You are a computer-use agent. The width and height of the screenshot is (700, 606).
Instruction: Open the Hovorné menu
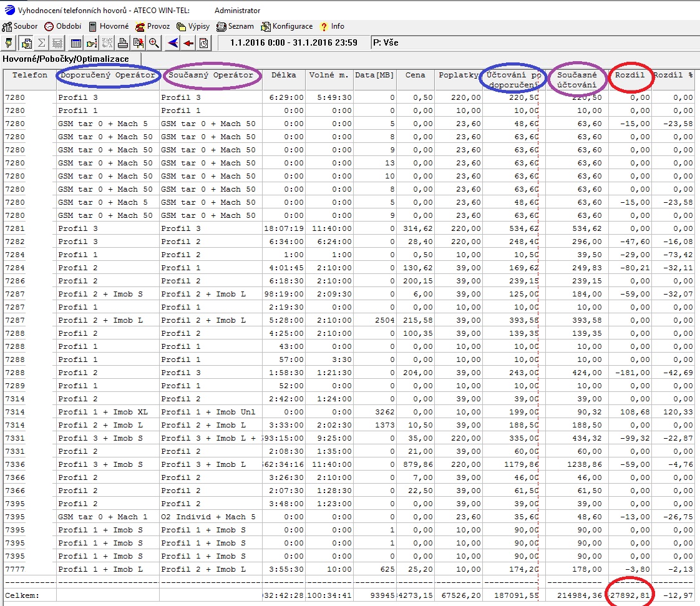click(109, 26)
